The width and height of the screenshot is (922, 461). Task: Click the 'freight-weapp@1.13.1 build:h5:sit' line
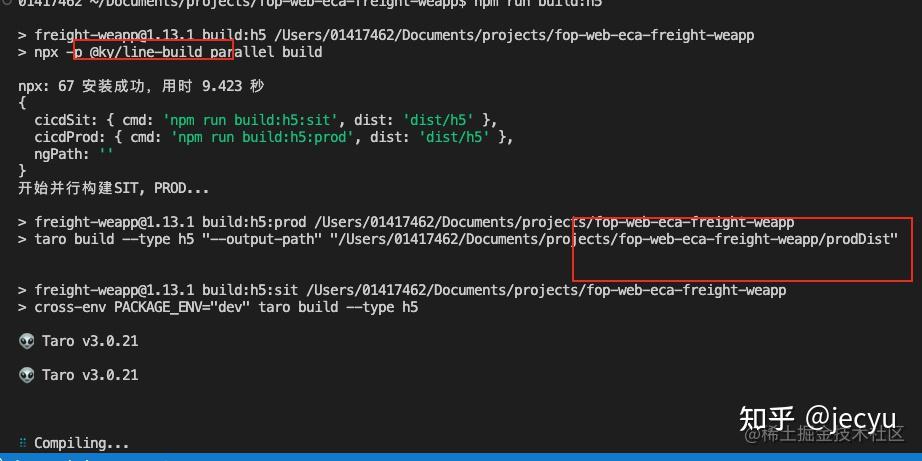point(402,290)
